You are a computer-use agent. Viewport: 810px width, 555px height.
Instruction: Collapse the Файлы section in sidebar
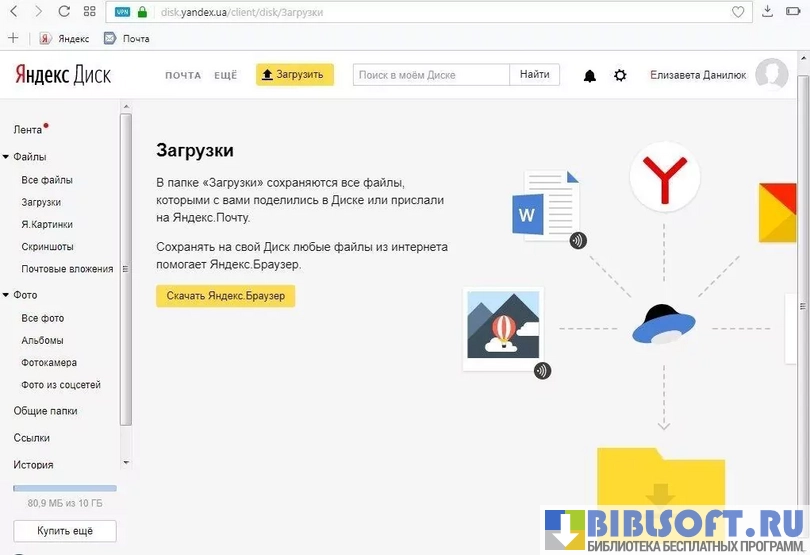pos(6,157)
